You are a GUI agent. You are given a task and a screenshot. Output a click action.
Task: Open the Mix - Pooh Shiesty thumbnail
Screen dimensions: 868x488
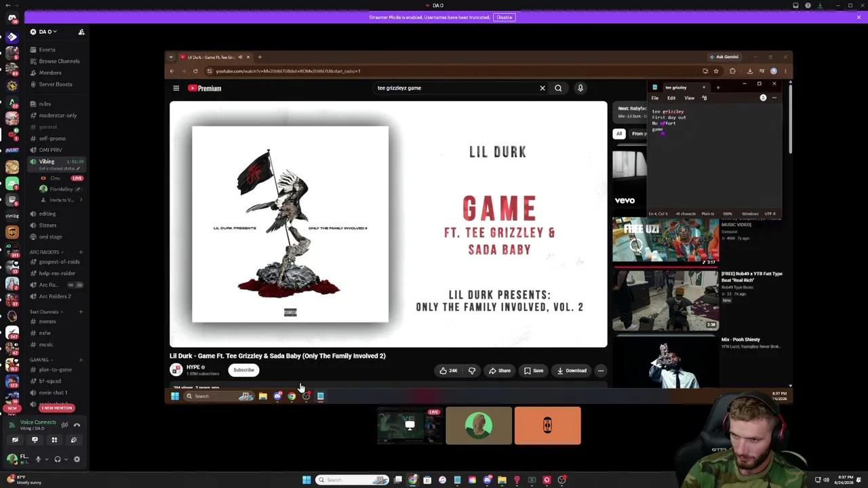(665, 362)
